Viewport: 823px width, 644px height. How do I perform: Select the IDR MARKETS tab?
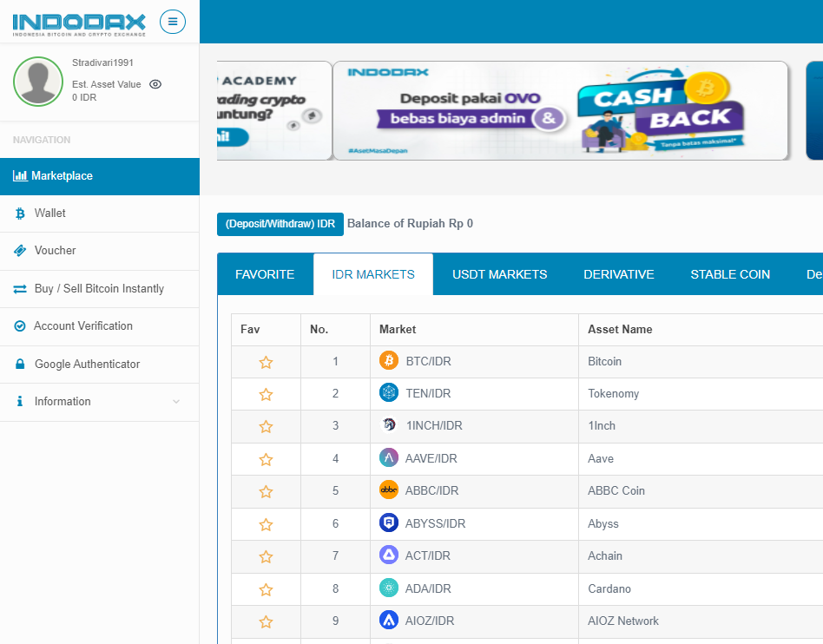373,274
